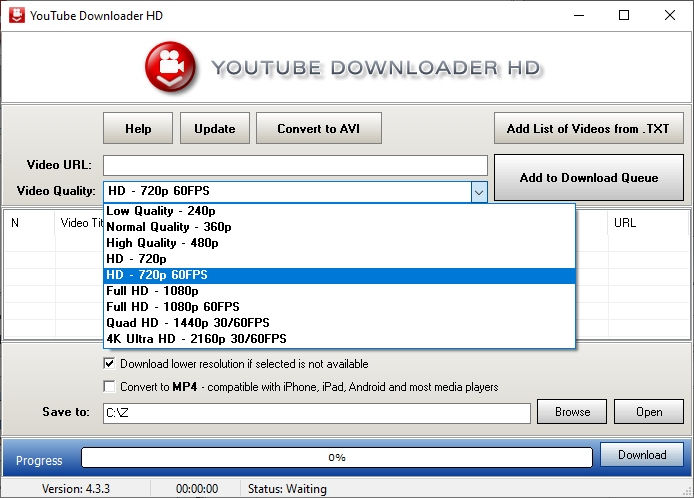
Task: Click Convert to AVI button
Action: [319, 128]
